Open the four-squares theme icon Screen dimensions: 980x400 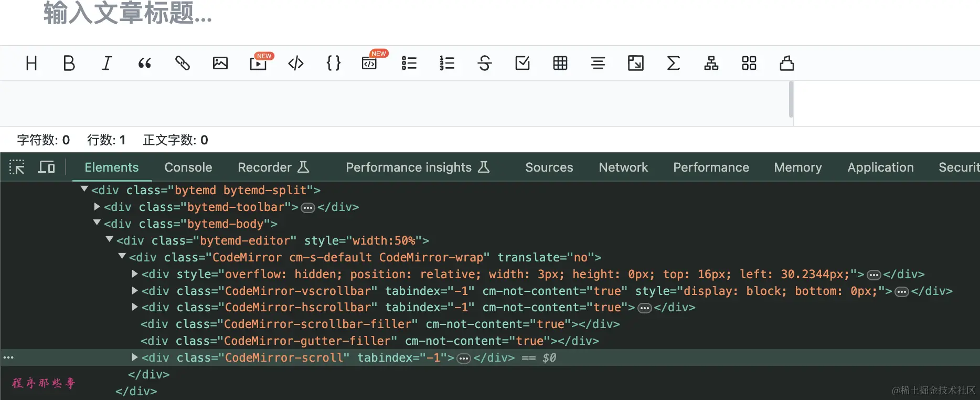click(x=749, y=64)
